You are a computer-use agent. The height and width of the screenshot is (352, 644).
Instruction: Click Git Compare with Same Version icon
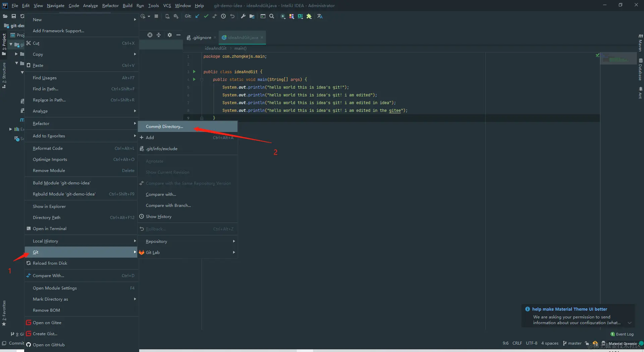215,16
